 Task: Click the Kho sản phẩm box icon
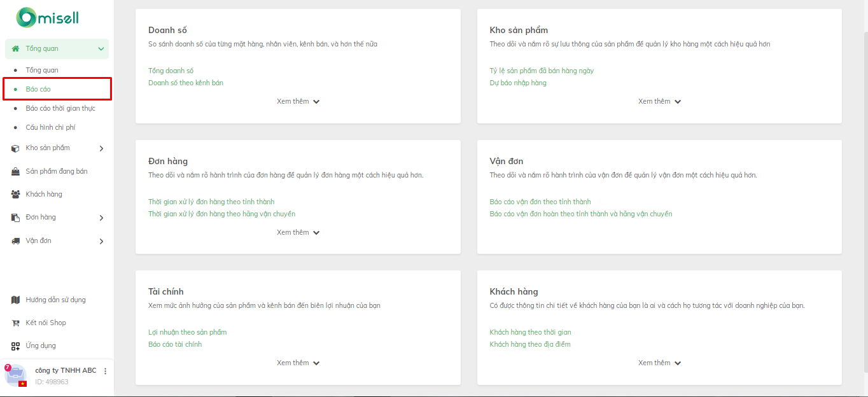(15, 148)
